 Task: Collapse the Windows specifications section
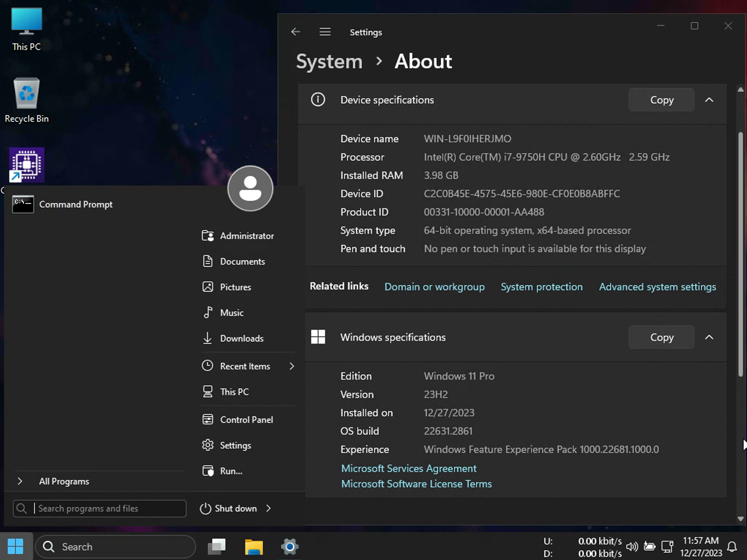point(709,337)
